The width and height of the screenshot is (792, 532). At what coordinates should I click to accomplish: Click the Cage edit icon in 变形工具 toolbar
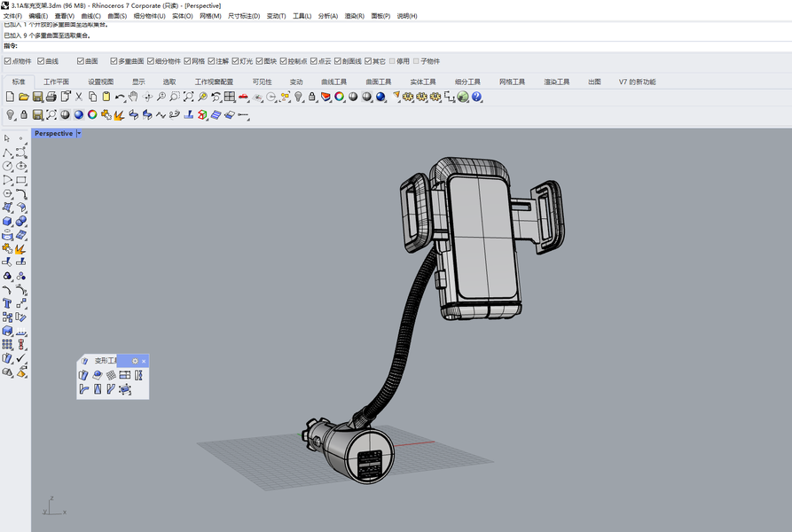(125, 388)
